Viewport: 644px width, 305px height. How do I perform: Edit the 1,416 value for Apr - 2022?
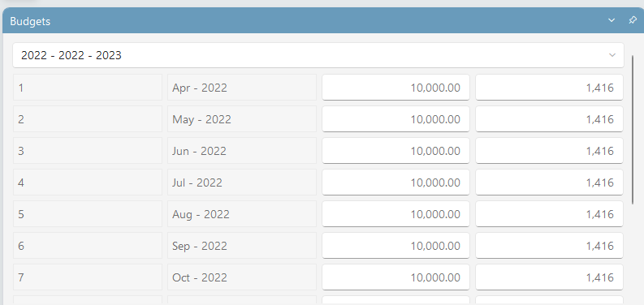pyautogui.click(x=549, y=88)
